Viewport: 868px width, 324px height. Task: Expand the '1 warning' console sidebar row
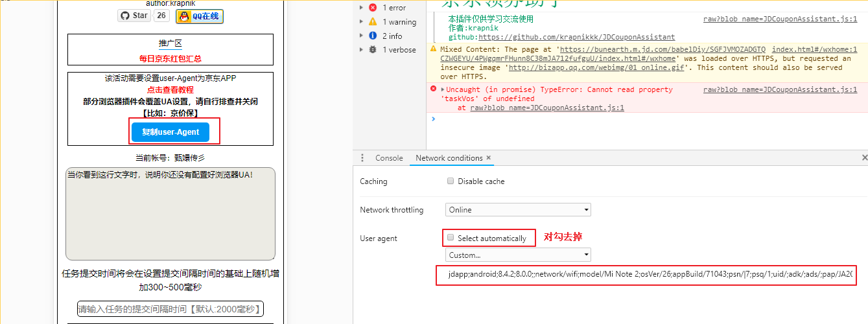click(388, 22)
